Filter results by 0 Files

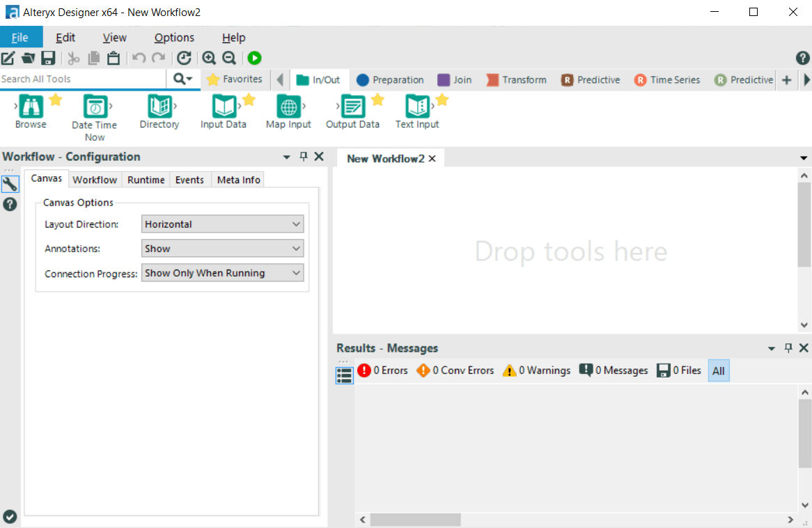click(679, 371)
